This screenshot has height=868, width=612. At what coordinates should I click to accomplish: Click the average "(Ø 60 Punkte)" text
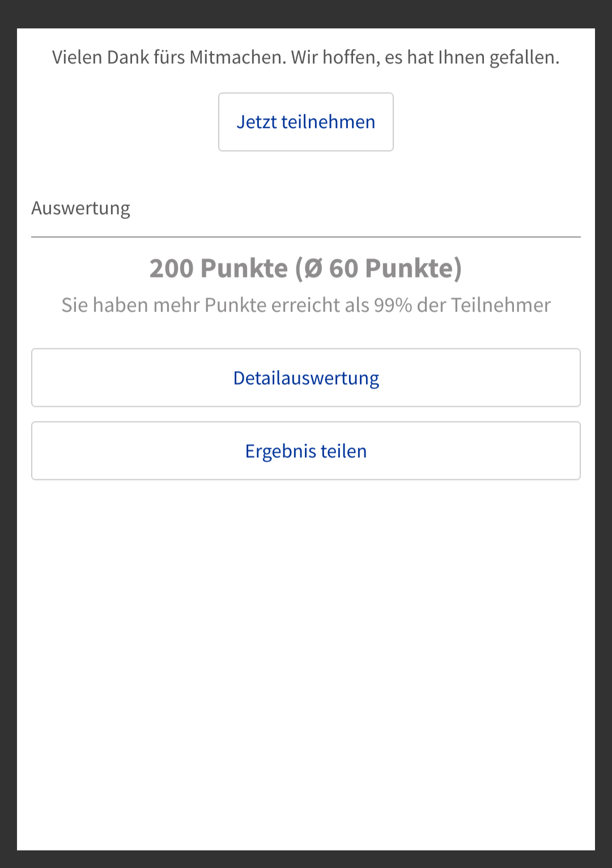click(x=379, y=269)
